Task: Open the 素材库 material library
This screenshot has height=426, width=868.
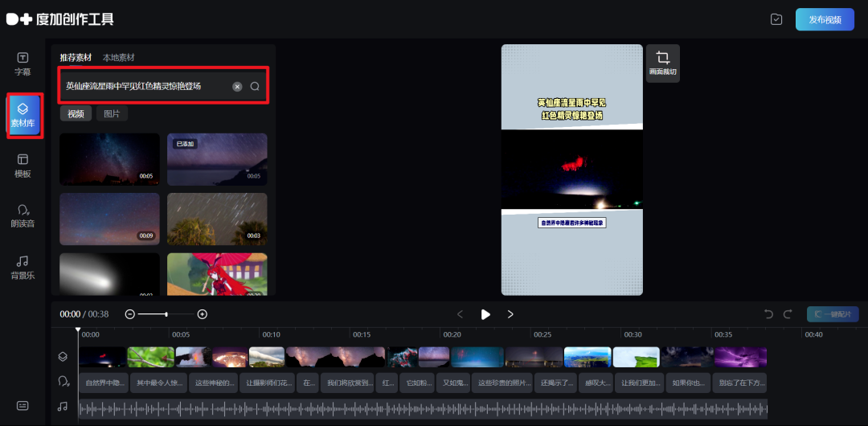Action: pos(23,115)
